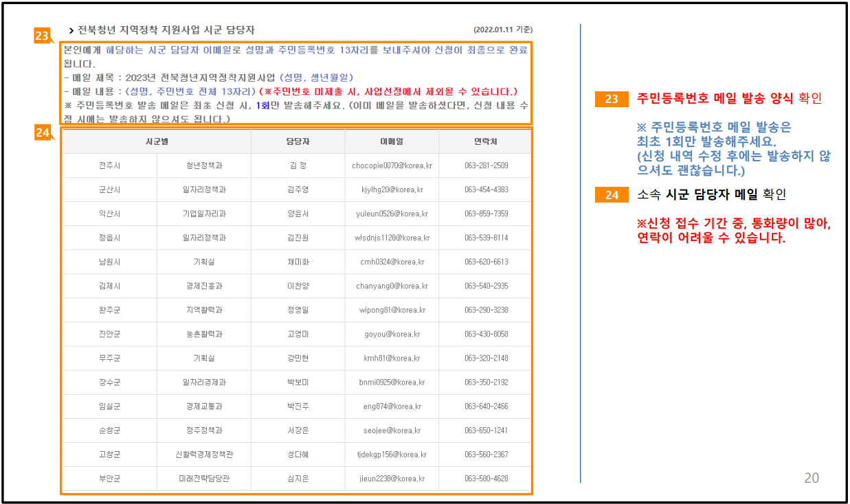Click the jieun2238@korea.kr email link
Viewport: 850px width, 504px height.
tap(392, 478)
